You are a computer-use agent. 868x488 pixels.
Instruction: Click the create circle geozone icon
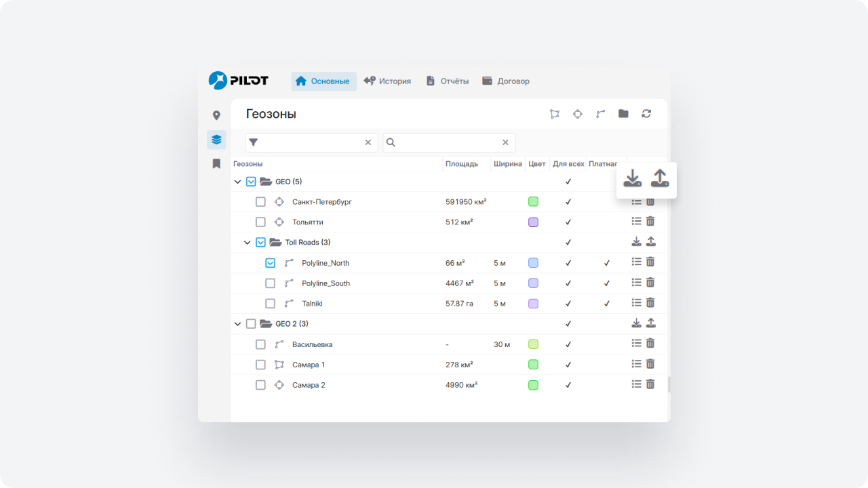578,114
